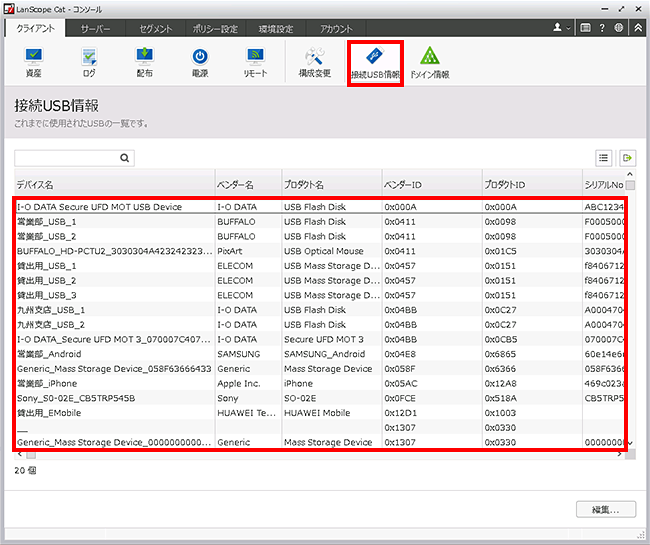650x545 pixels.
Task: Open the 電源 (power) icon
Action: 200,63
